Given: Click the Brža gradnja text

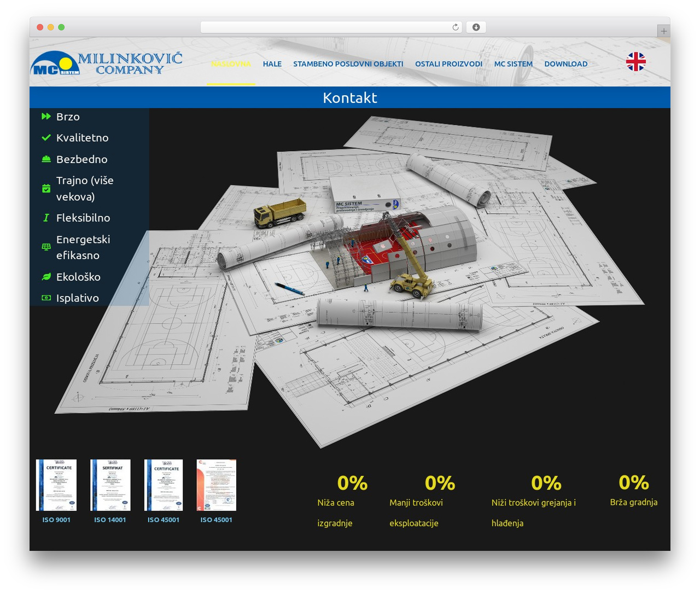Looking at the screenshot, I should [634, 502].
